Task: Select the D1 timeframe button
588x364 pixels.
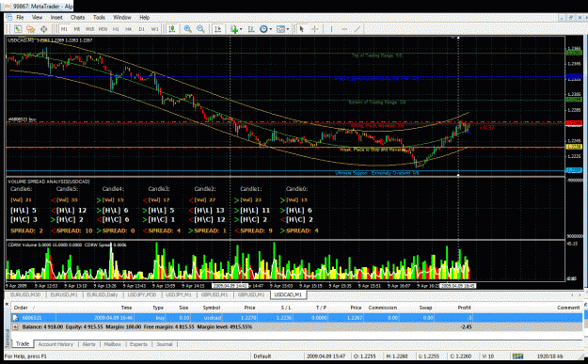Action: point(141,29)
